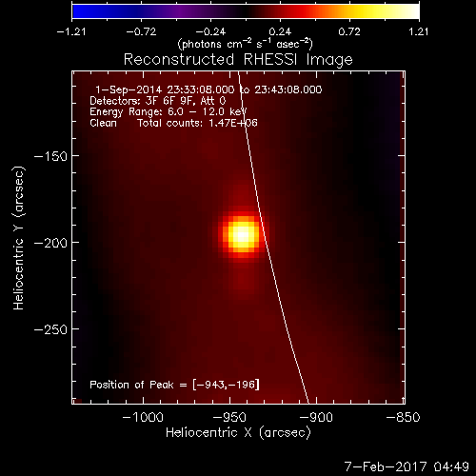Click the timestamp '7-Feb-2017 04:49'
Image resolution: width=476 pixels, height=476 pixels.
(407, 466)
